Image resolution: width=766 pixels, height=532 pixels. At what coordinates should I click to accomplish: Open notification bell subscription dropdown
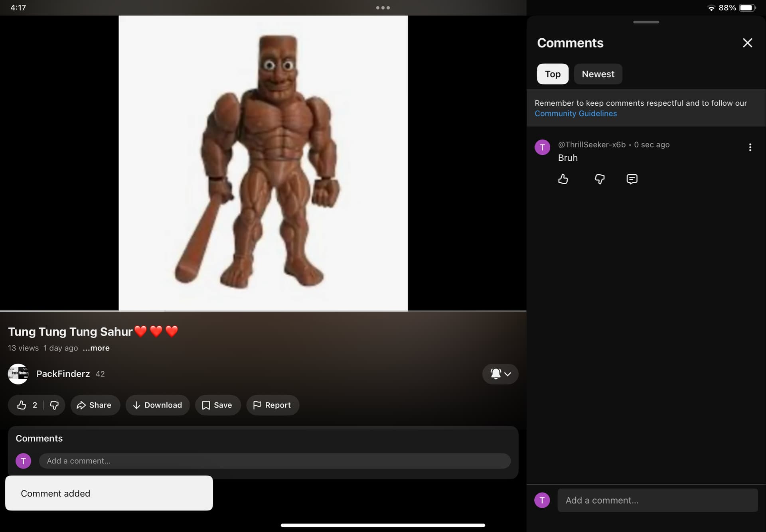coord(500,374)
